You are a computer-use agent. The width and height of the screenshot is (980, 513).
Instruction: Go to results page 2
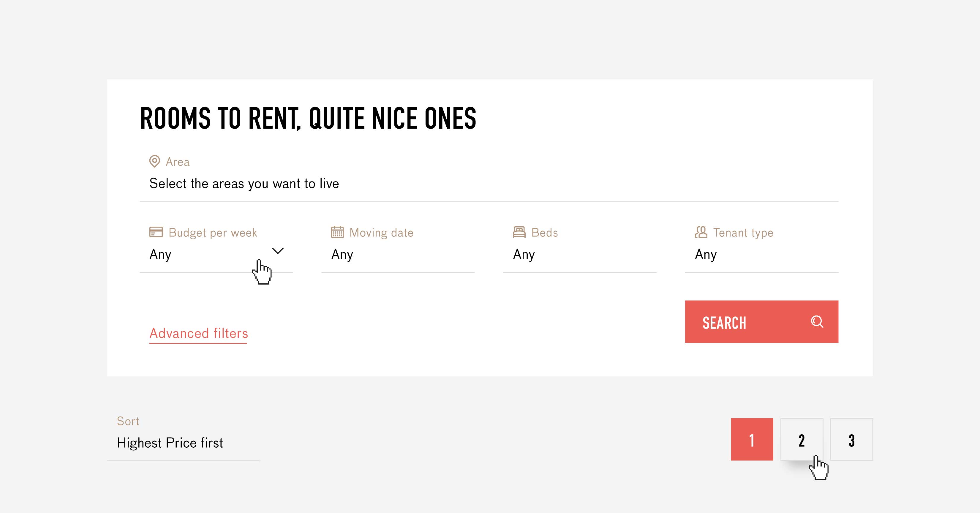click(802, 440)
